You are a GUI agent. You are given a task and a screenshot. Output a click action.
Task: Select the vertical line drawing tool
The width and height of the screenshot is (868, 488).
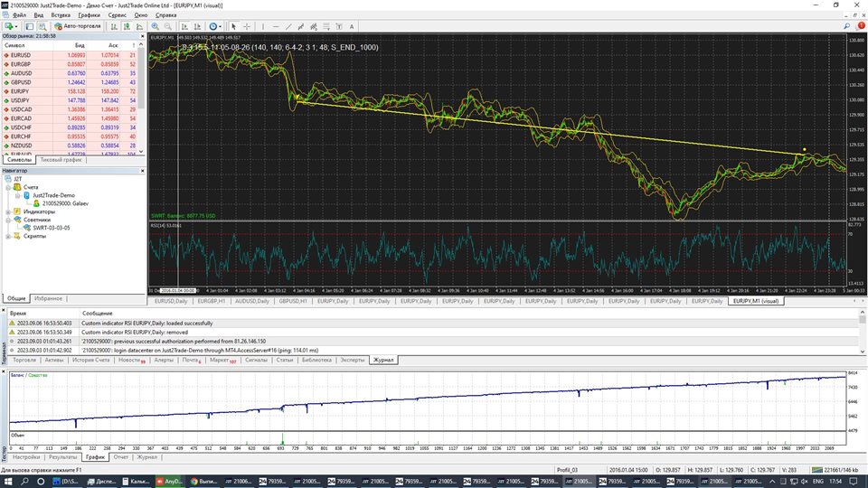tap(265, 26)
